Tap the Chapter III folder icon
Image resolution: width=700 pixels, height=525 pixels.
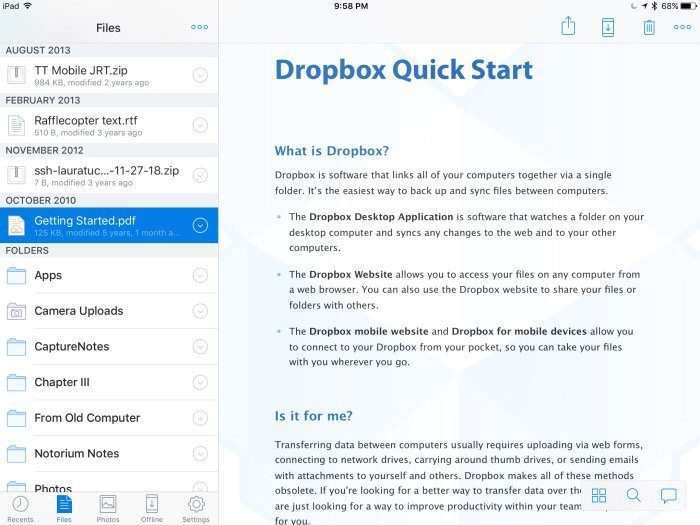tap(17, 383)
